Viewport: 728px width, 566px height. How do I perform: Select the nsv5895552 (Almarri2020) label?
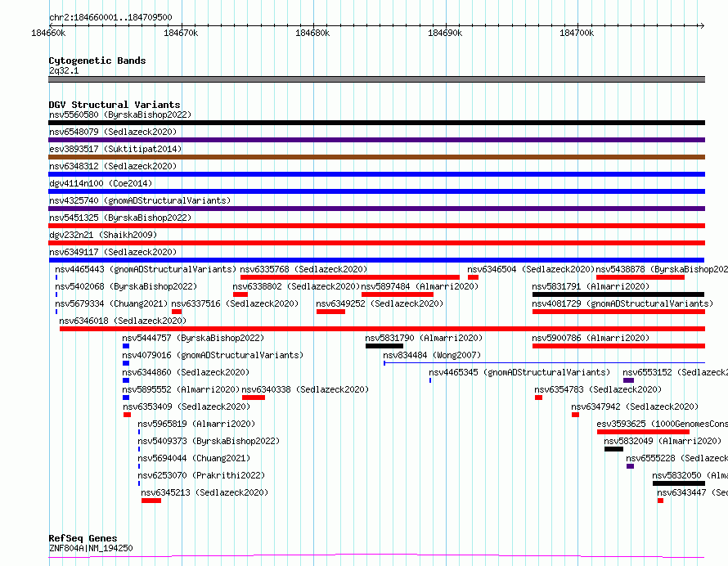pyautogui.click(x=181, y=389)
